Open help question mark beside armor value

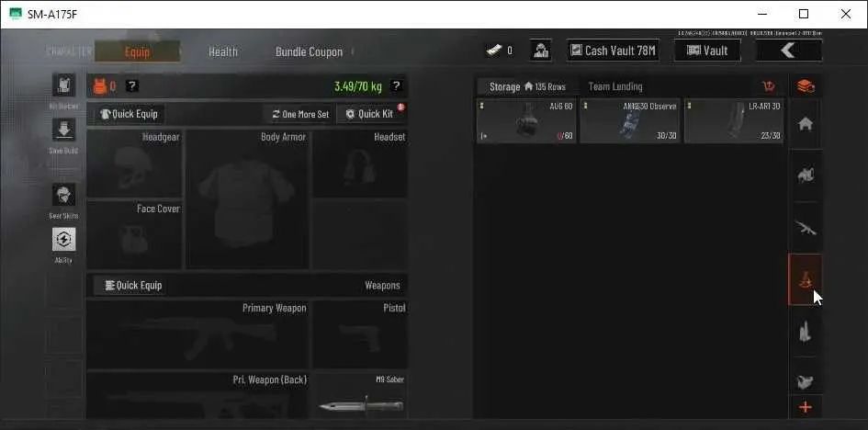click(x=131, y=85)
